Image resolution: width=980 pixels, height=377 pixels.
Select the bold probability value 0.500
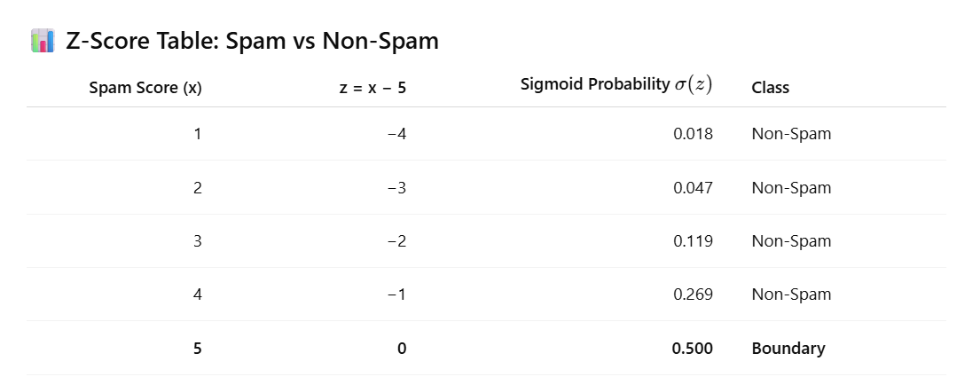tap(692, 349)
